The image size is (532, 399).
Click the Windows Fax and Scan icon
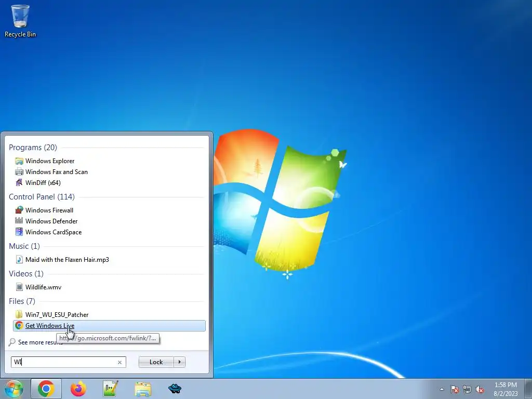click(x=19, y=171)
